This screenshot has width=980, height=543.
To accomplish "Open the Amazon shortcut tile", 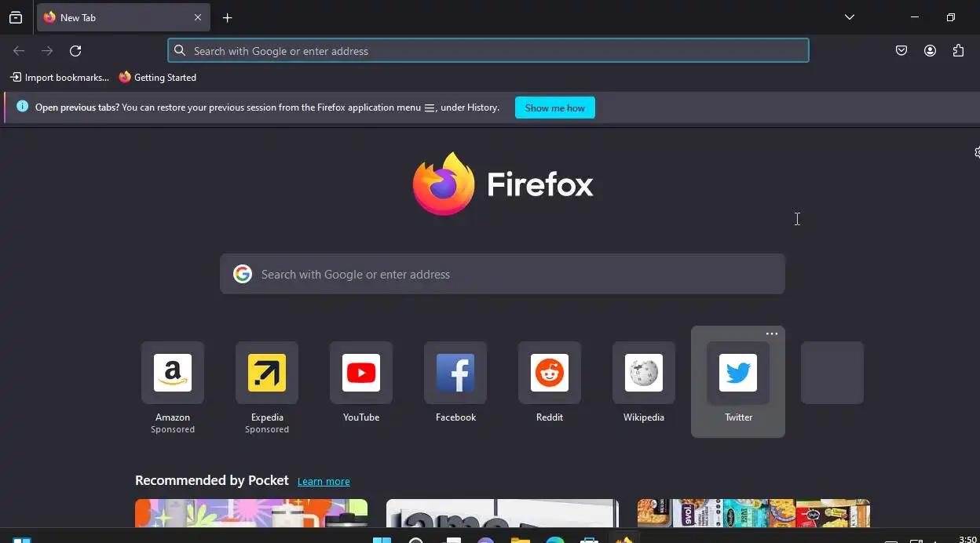I will tap(173, 373).
